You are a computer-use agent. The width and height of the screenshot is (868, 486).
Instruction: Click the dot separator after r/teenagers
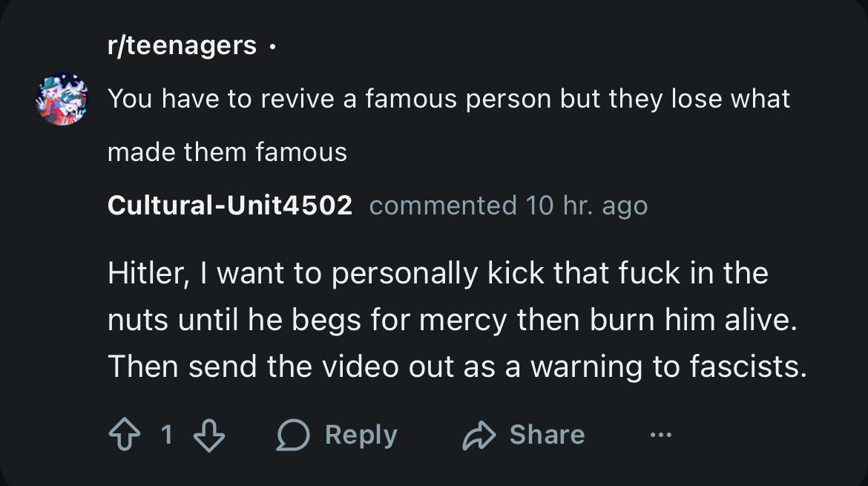pos(272,47)
